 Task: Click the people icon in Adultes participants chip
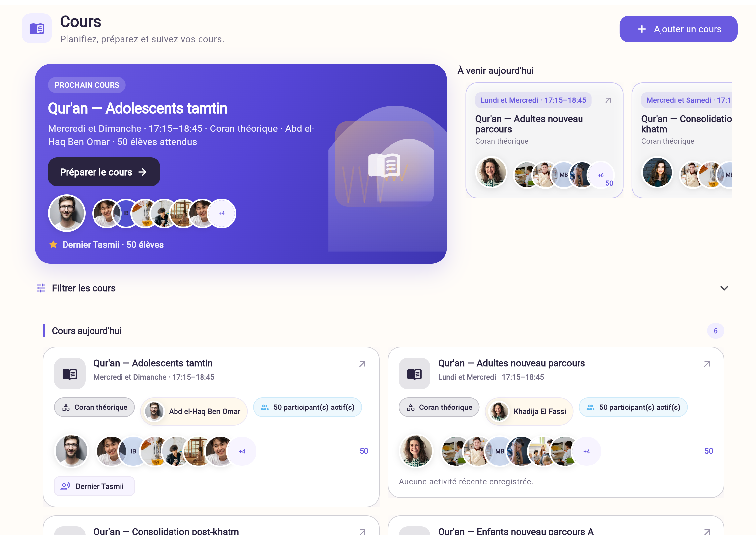[x=591, y=407]
